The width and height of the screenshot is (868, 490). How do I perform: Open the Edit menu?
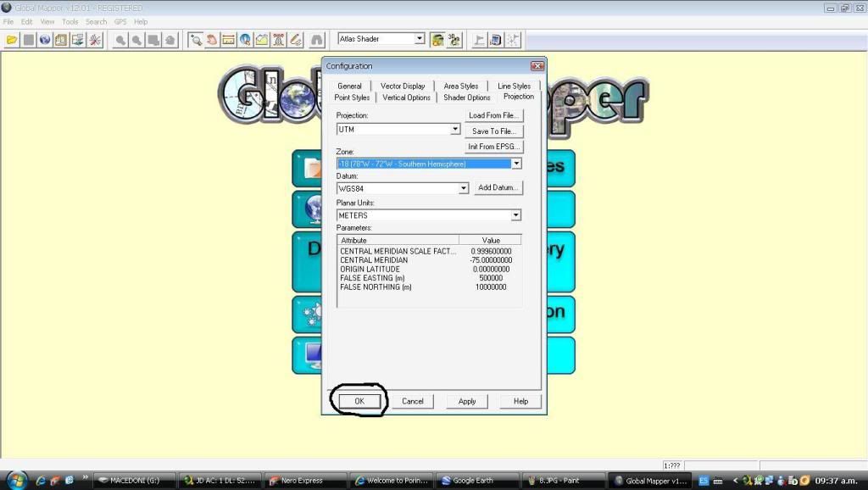(x=26, y=21)
